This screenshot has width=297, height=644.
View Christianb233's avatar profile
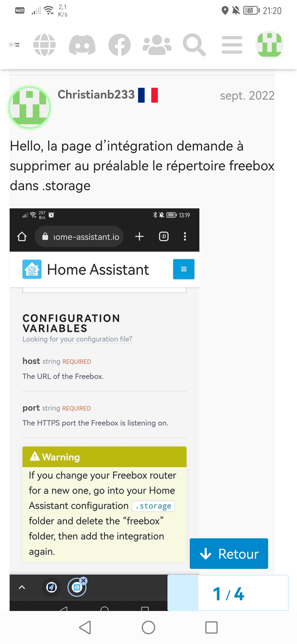pos(29,108)
